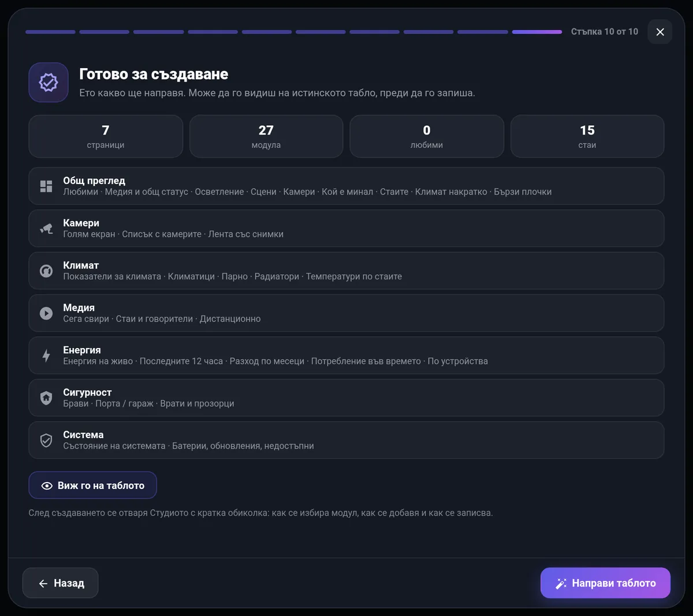693x616 pixels.
Task: Click the Стъпка 10 от 10 step label
Action: click(x=605, y=32)
